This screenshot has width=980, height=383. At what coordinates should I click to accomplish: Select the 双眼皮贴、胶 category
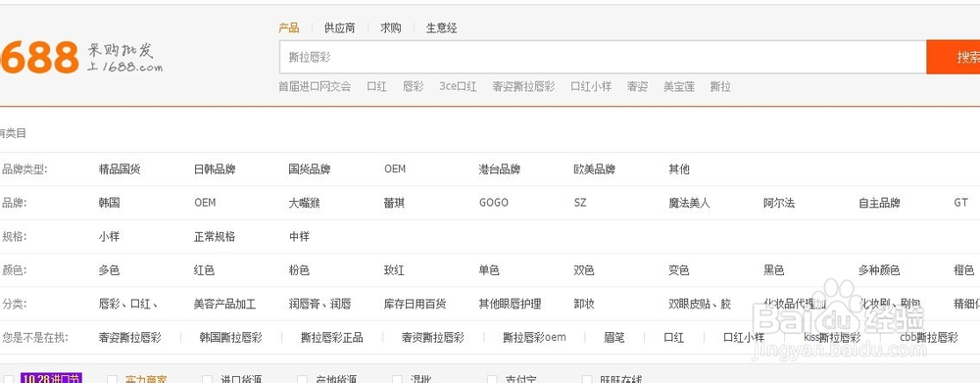[x=700, y=305]
